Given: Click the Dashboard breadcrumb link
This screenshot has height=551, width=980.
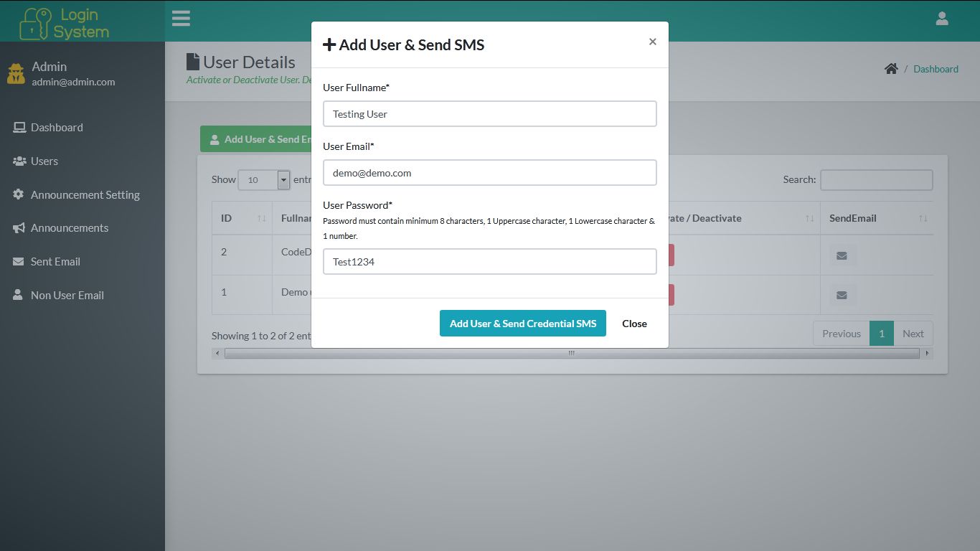Looking at the screenshot, I should (936, 69).
